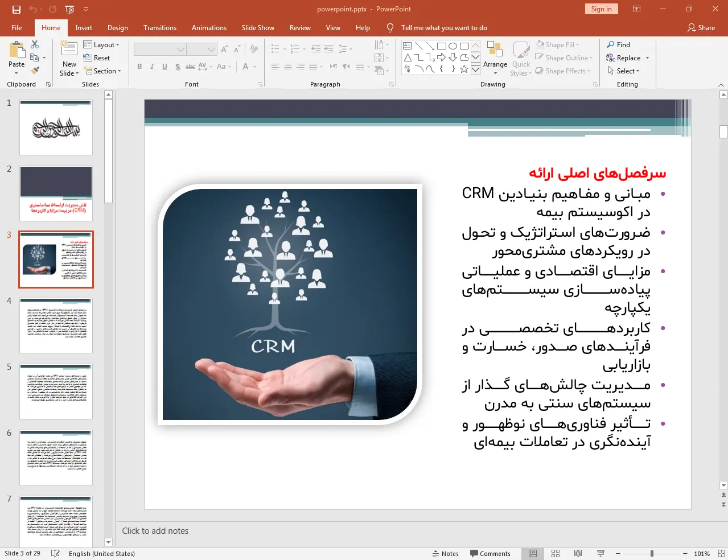Click the Start From Beginning presentation icon

(x=70, y=9)
